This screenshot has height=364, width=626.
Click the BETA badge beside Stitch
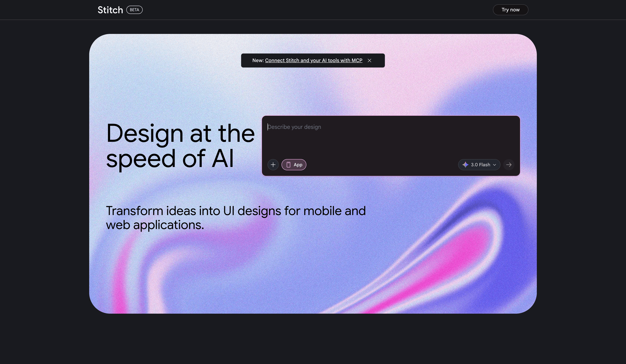tap(134, 10)
